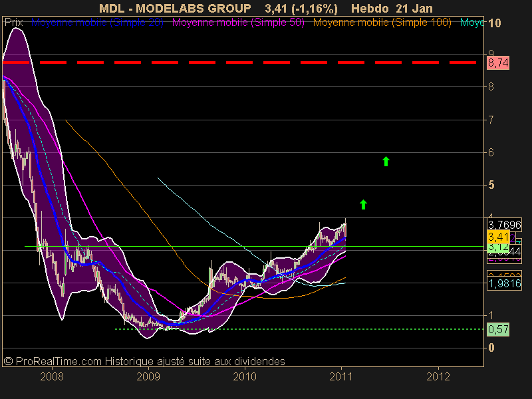
Task: Select the red 8,74 price label
Action: (x=498, y=63)
